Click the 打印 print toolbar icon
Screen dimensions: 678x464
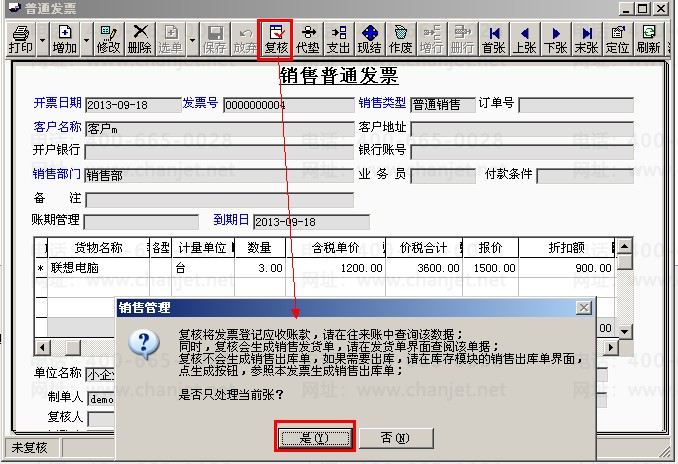click(20, 39)
